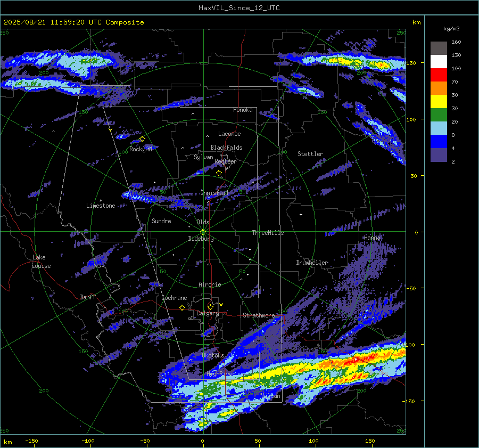Click the Airdrie city label
The image size is (479, 448).
pyautogui.click(x=210, y=284)
